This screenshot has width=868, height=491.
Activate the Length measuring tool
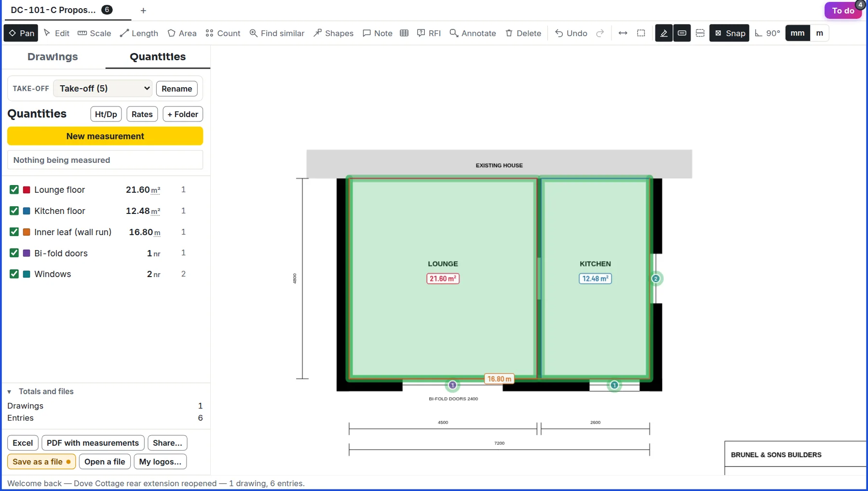pyautogui.click(x=139, y=33)
